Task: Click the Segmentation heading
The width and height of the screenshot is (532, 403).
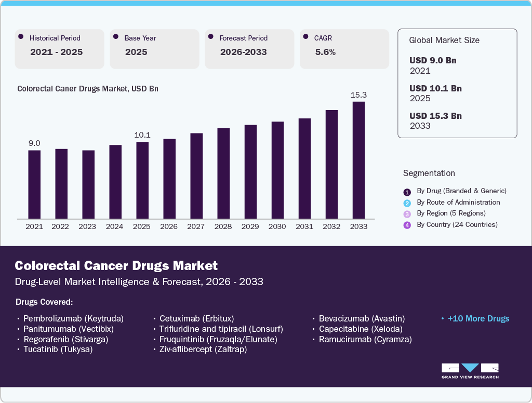Action: coord(429,173)
